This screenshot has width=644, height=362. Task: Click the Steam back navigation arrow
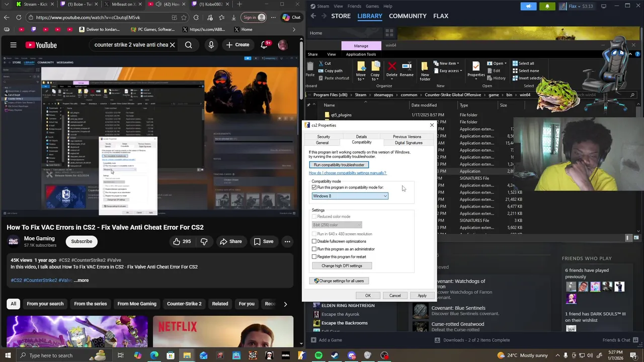(x=313, y=16)
